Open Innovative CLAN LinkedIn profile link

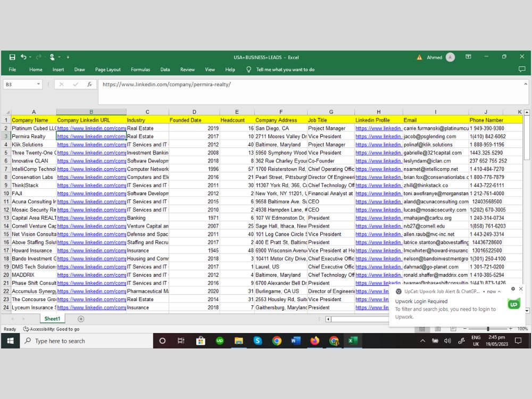coord(378,161)
